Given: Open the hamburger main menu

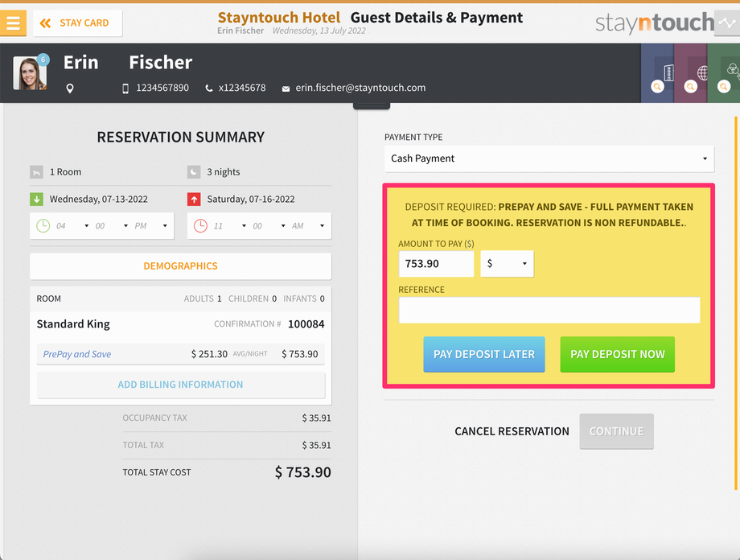Looking at the screenshot, I should [13, 23].
